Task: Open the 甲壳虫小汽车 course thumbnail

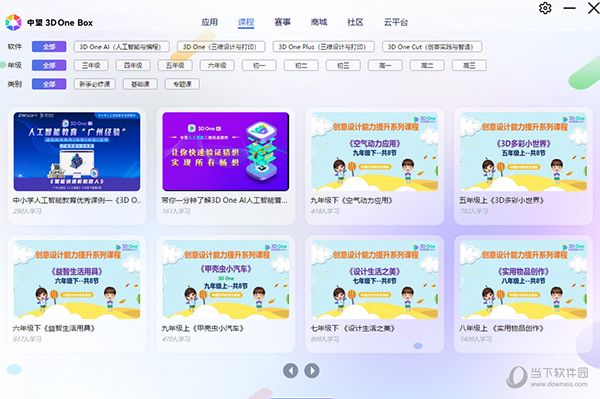Action: 226,280
